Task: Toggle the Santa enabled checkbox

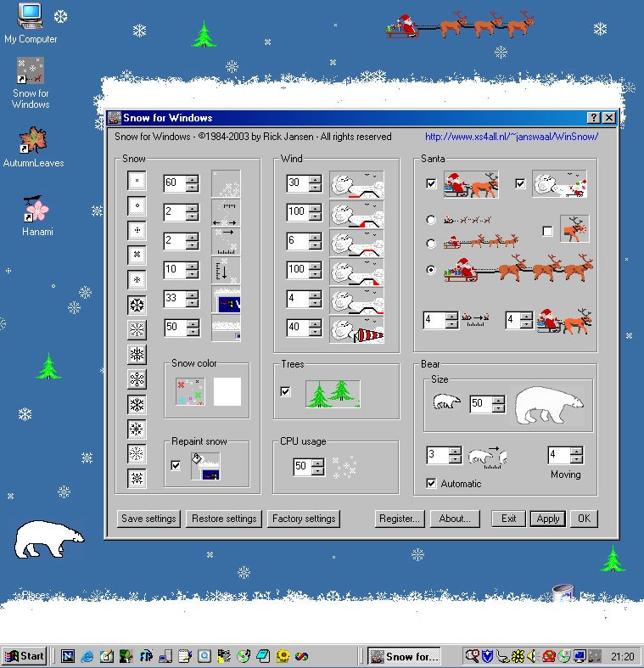Action: pos(431,183)
